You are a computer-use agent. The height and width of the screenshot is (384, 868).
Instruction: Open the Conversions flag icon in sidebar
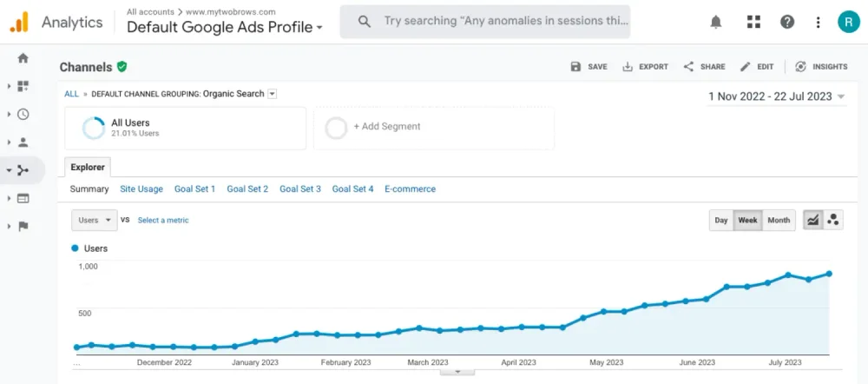pyautogui.click(x=23, y=226)
